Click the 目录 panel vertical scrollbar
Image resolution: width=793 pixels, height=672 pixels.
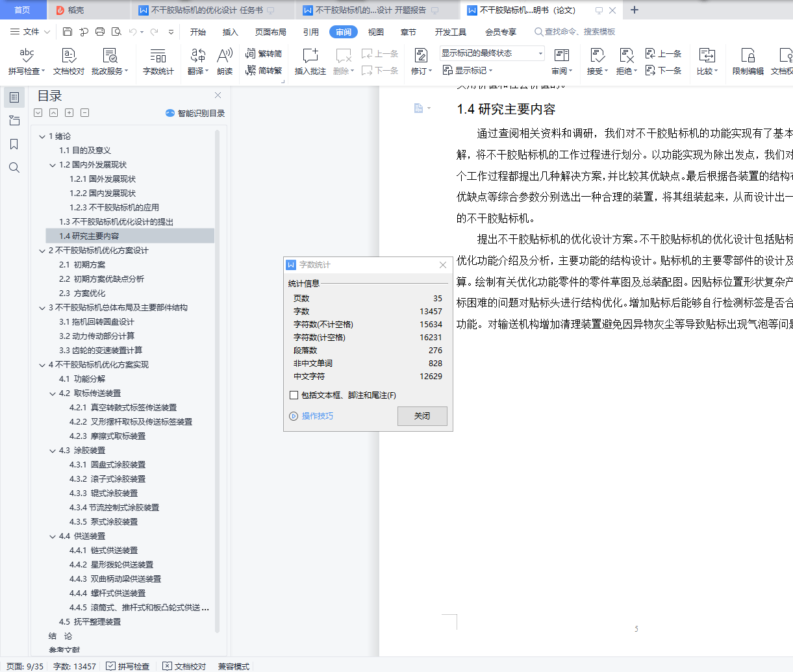[x=218, y=382]
